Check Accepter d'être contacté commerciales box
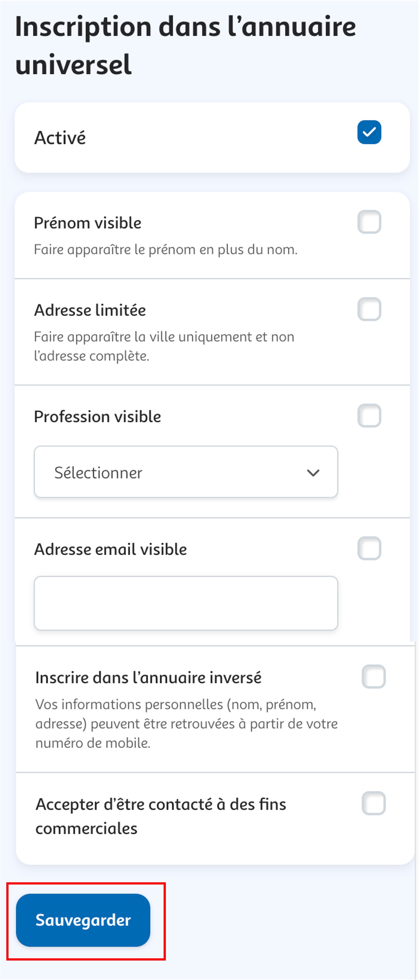This screenshot has height=980, width=419. (x=373, y=803)
